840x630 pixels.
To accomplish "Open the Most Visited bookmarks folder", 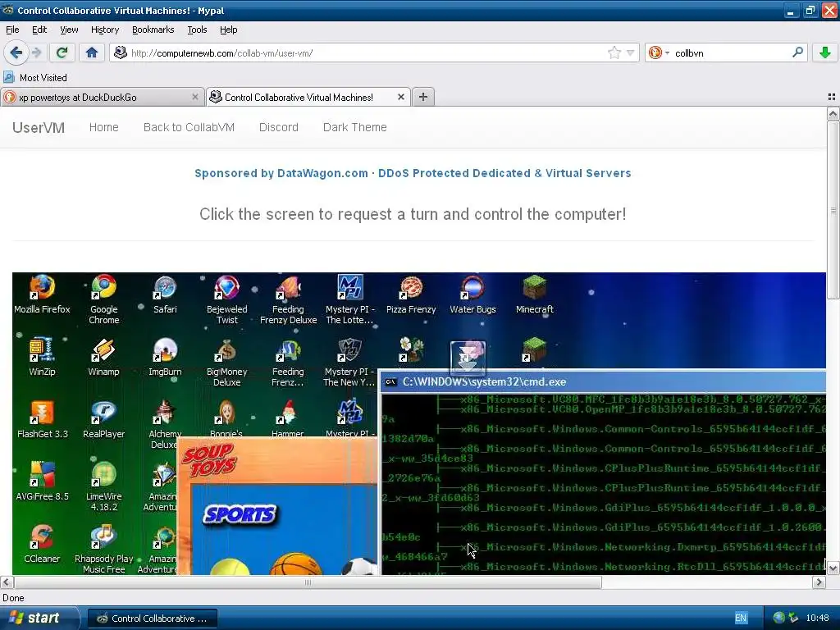I will 35,78.
